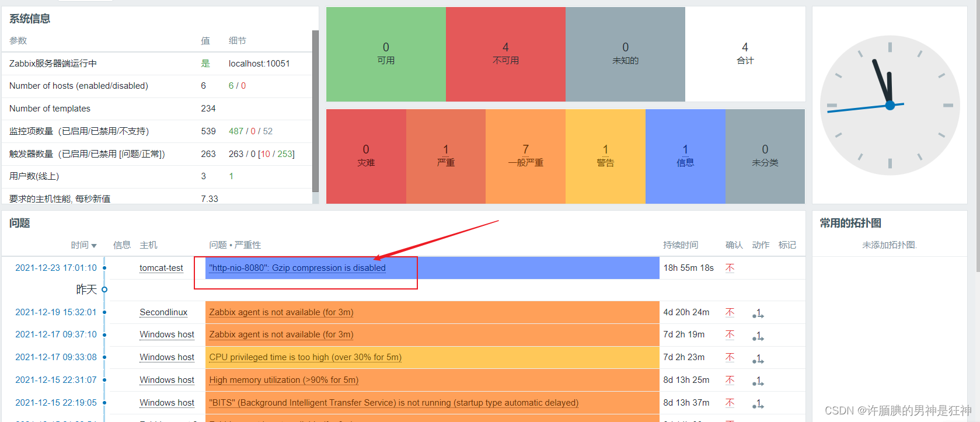980x422 pixels.
Task: Open timestamp 2021-12-23 17:01:10
Action: click(56, 268)
